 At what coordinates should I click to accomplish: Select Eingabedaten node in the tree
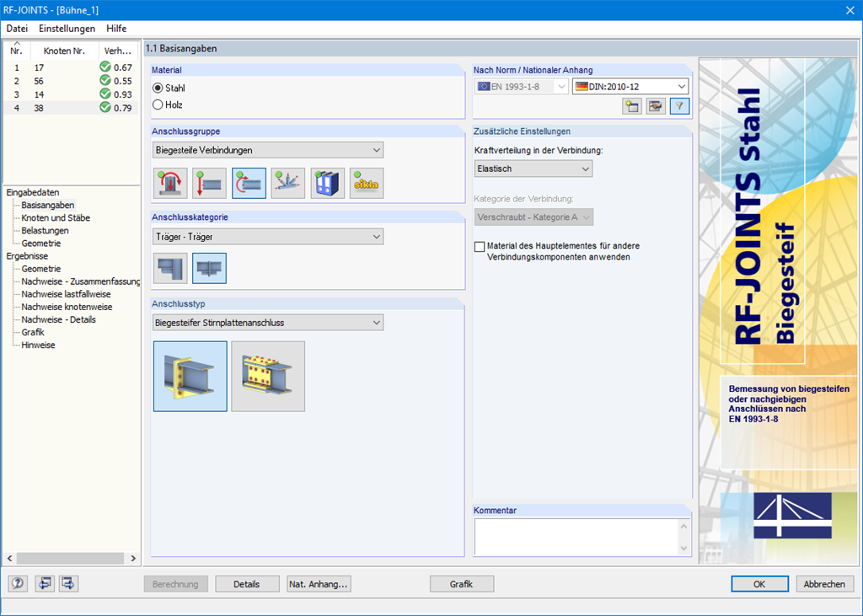[33, 193]
